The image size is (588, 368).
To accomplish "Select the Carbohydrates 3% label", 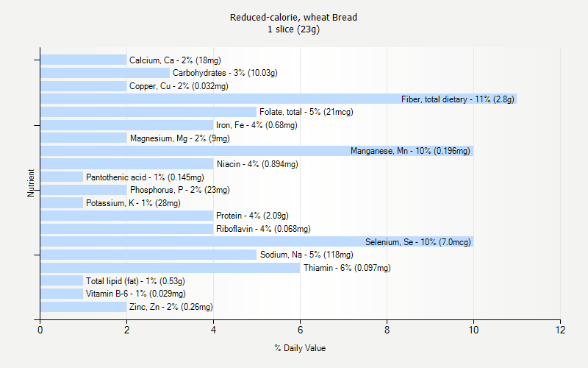I will click(225, 73).
